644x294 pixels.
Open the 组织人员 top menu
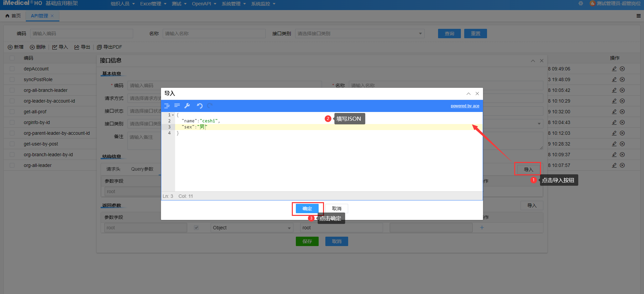[122, 4]
